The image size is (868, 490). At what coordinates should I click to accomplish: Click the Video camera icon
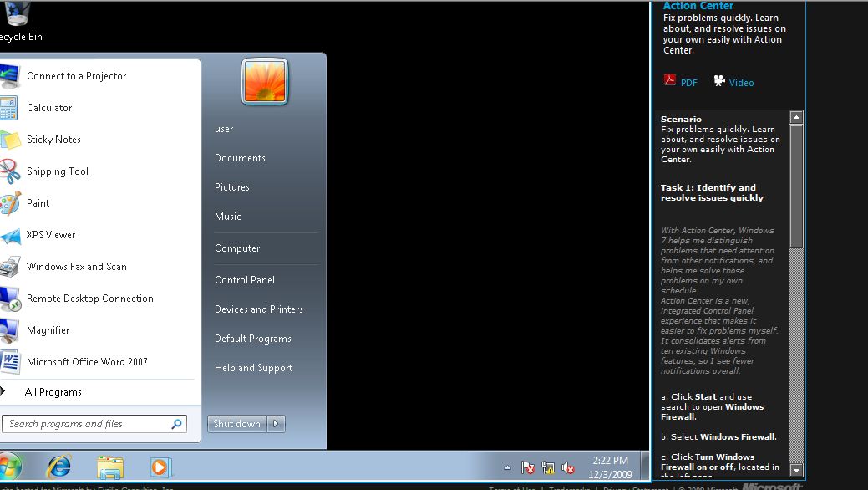click(719, 81)
